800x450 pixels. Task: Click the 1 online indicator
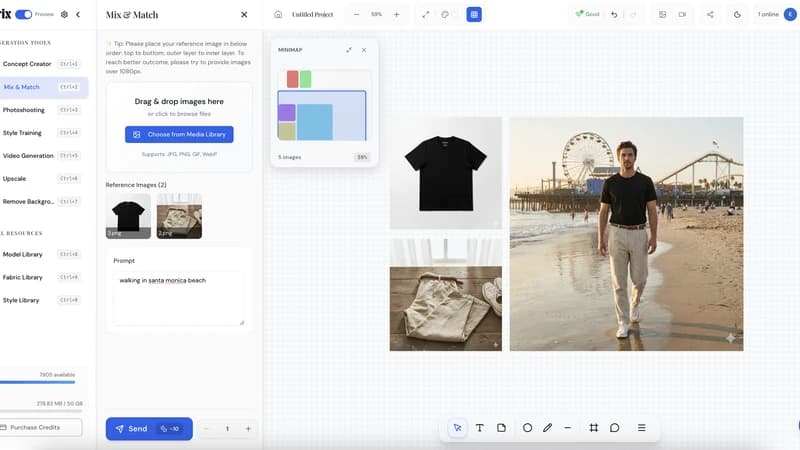(x=768, y=14)
